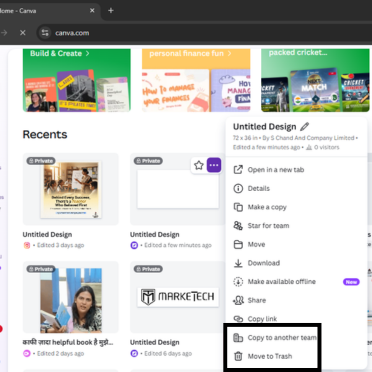
Task: Click the pencil icon to rename Untitled Design
Action: 305,127
